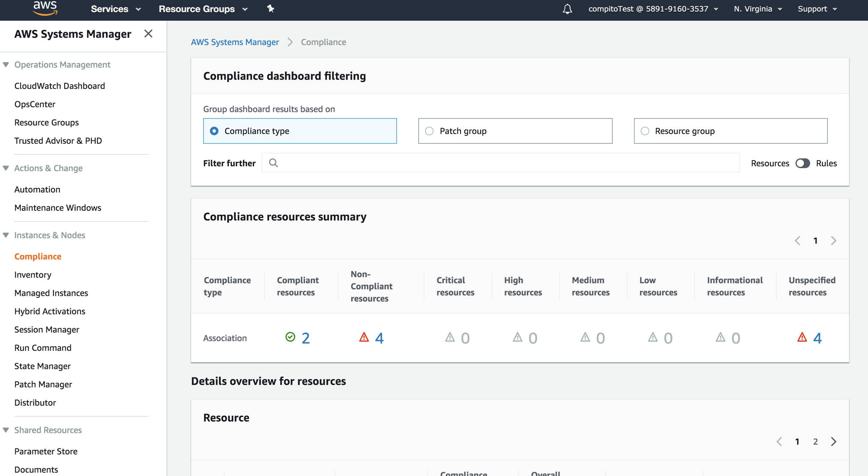Viewport: 868px width, 476px height.
Task: Click the search magnifier in Filter further field
Action: click(273, 163)
